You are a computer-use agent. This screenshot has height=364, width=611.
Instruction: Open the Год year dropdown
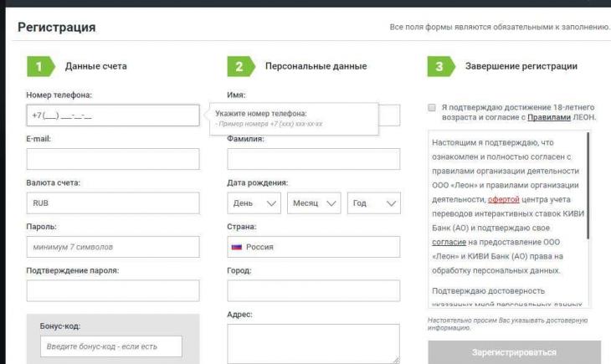point(373,203)
